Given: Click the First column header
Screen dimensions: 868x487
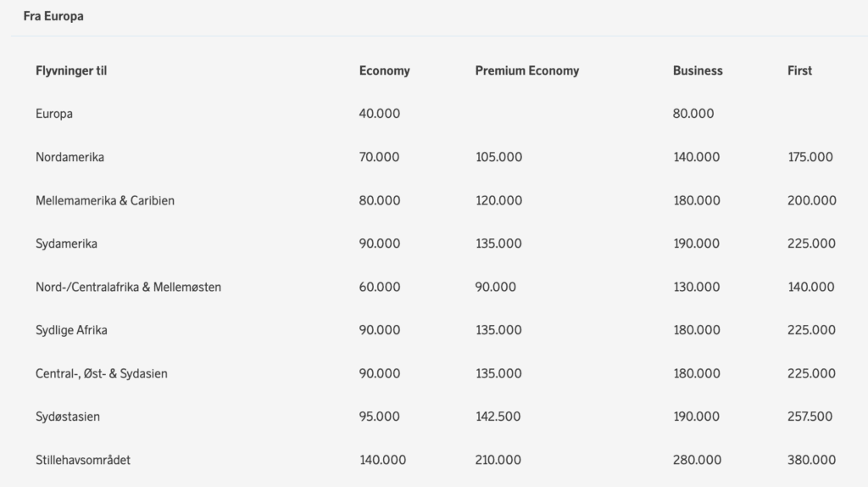Looking at the screenshot, I should coord(799,70).
